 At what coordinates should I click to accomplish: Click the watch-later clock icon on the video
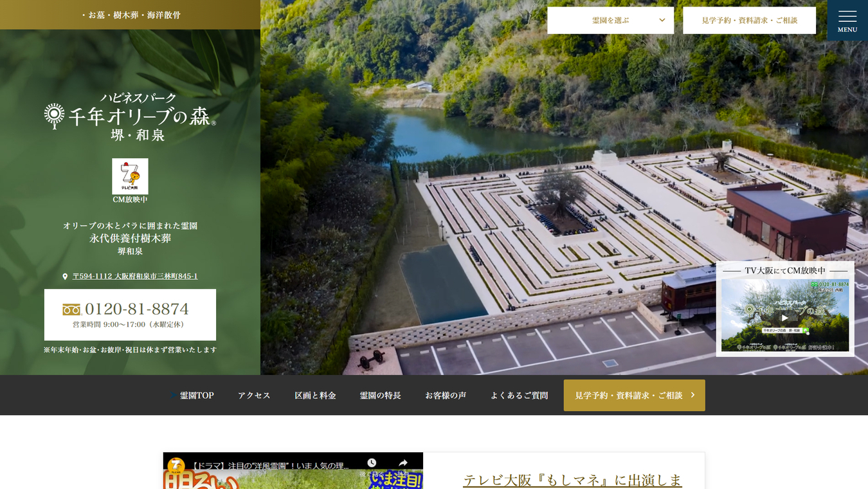372,463
